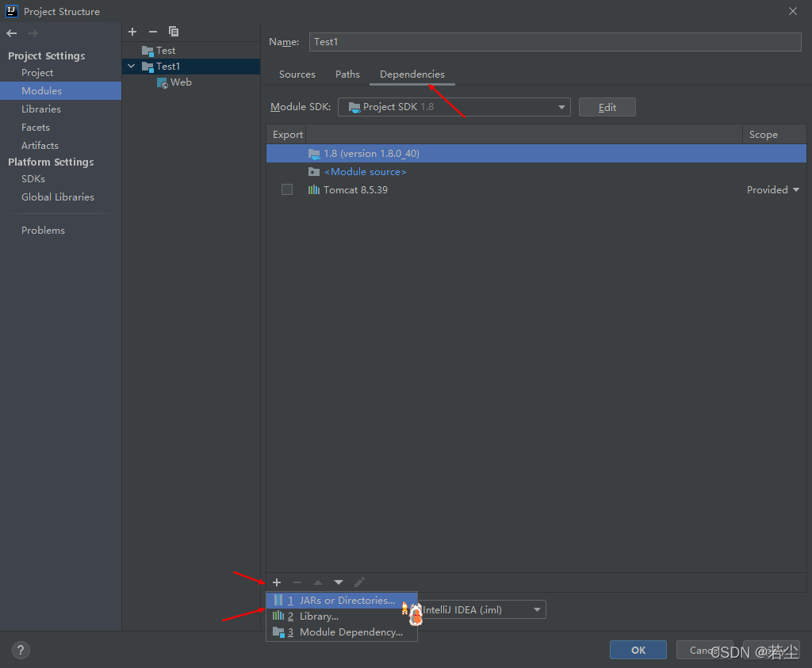Open help with question mark button
This screenshot has width=812, height=668.
pyautogui.click(x=21, y=650)
